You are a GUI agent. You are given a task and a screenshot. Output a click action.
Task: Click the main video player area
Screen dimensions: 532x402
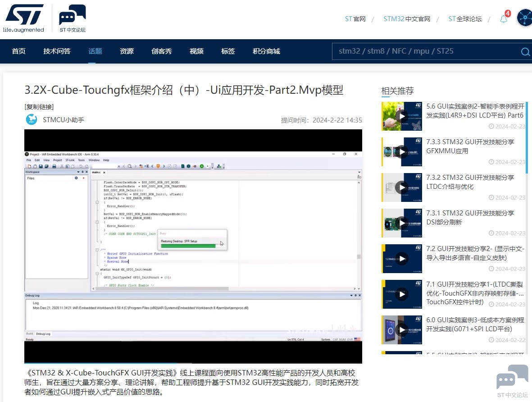(193, 246)
